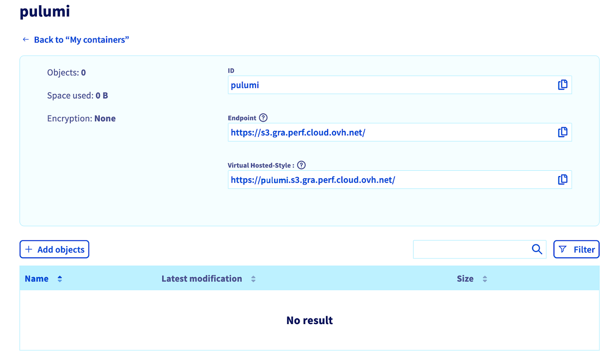Copy the container ID to clipboard

(562, 85)
